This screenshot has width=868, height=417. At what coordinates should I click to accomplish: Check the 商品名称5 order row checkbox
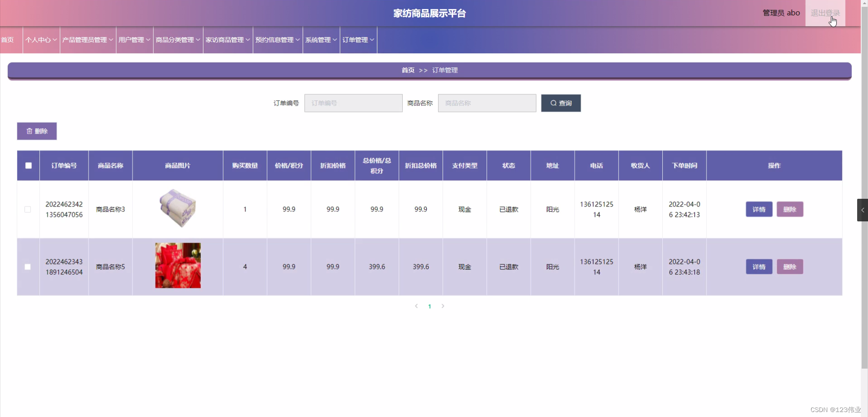point(27,267)
